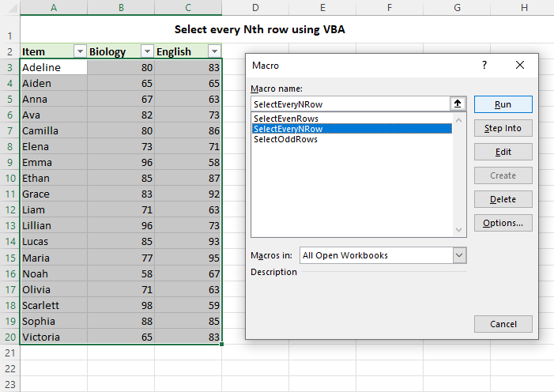Open the Biology column filter dropdown
Screen dimensions: 554x392
coord(146,51)
